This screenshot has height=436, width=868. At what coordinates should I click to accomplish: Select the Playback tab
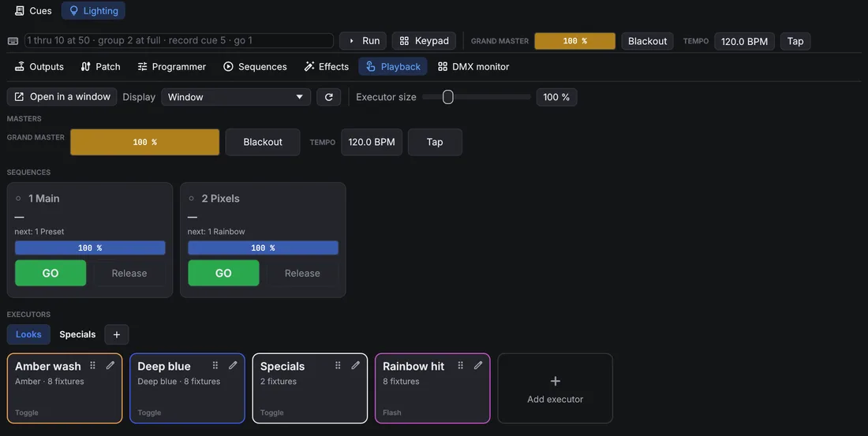click(393, 66)
